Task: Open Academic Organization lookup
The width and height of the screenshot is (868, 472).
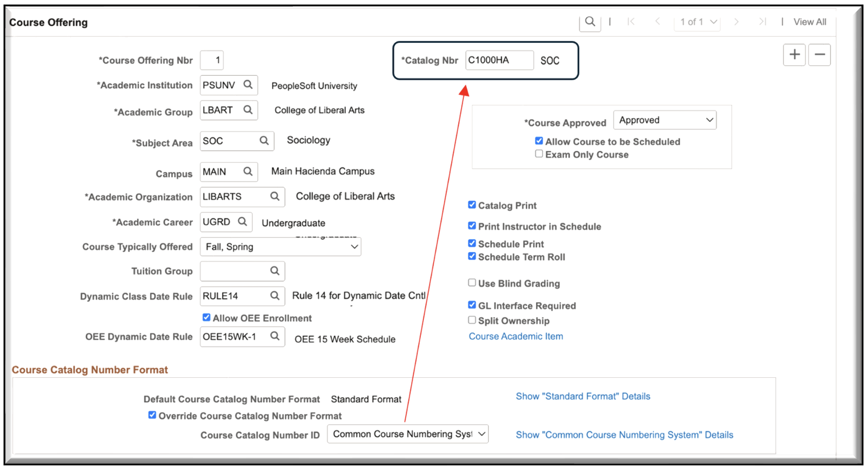Action: click(275, 196)
